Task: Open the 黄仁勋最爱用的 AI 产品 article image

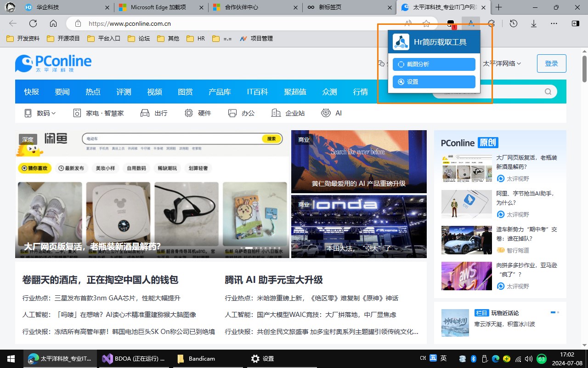Action: (359, 161)
